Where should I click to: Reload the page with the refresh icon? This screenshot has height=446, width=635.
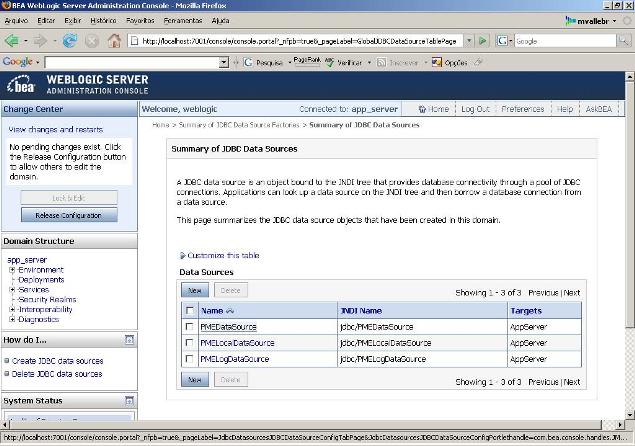pos(70,41)
